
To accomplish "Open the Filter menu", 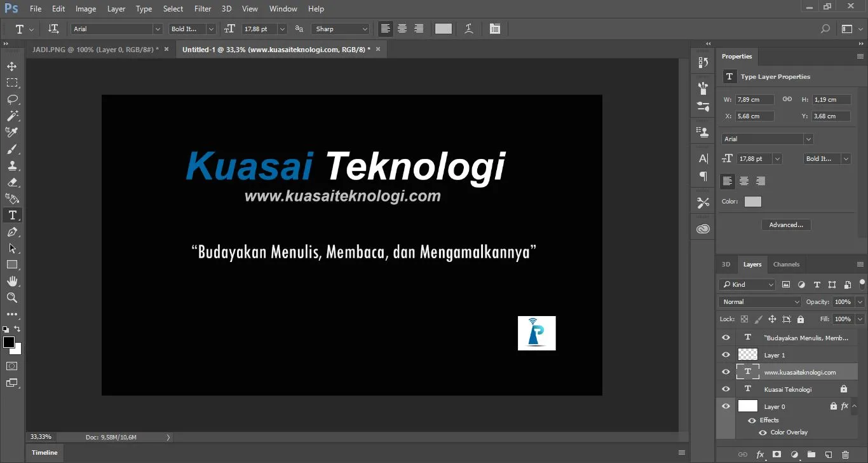I will (x=202, y=8).
